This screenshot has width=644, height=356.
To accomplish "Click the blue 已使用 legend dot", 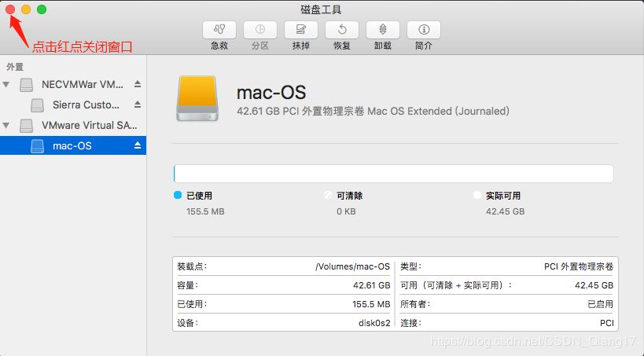I will point(178,195).
